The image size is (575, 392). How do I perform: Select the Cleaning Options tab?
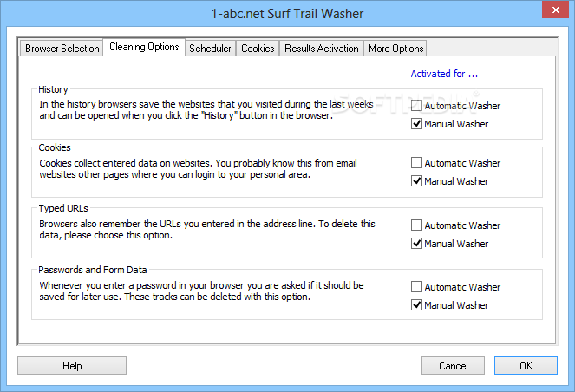(x=144, y=47)
